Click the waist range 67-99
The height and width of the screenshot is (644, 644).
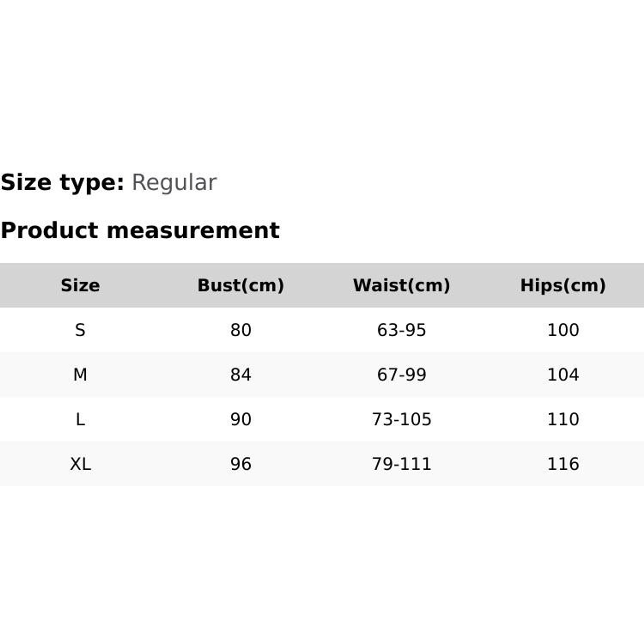[402, 375]
